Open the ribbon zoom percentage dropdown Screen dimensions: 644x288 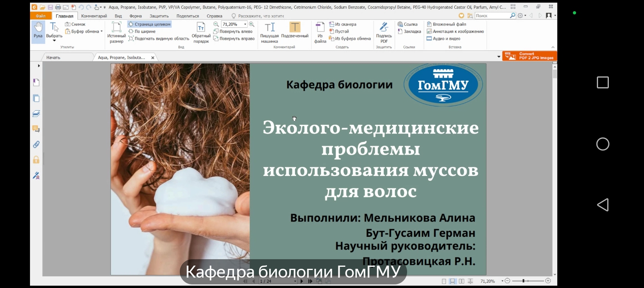coord(245,24)
